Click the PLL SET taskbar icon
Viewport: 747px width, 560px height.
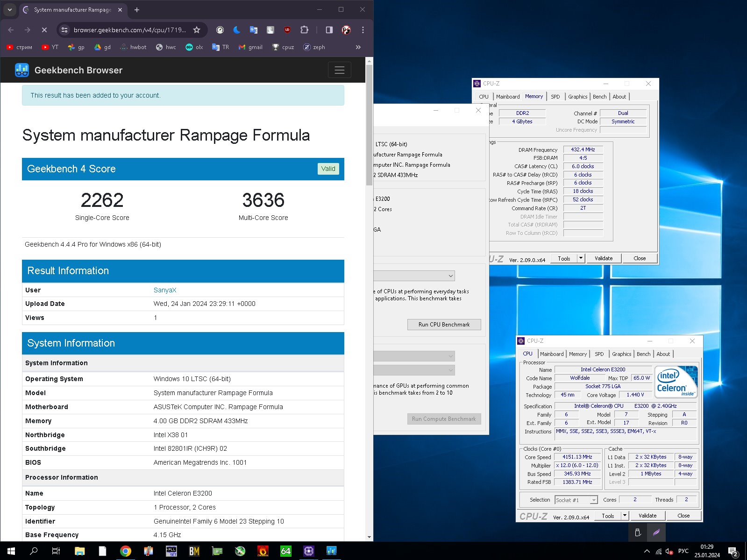click(171, 551)
